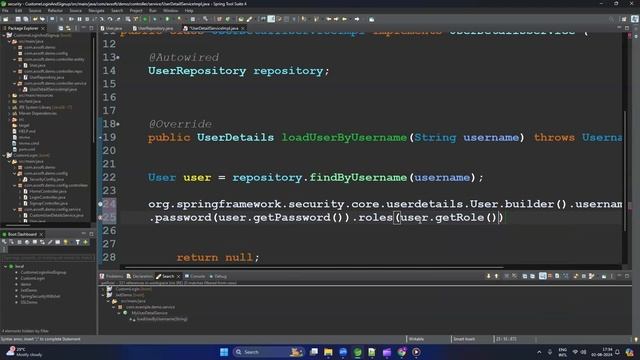Select pom.xml in Package Explorer
This screenshot has width=640, height=360.
(27, 149)
